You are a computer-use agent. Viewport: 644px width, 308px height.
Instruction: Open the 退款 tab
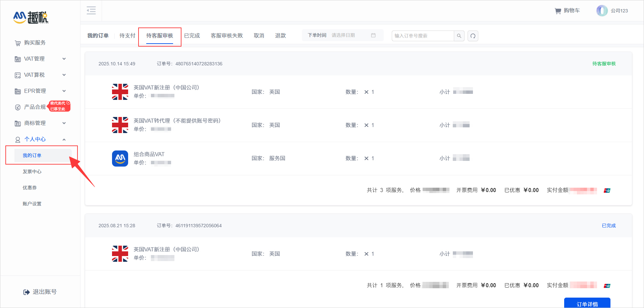tap(280, 35)
